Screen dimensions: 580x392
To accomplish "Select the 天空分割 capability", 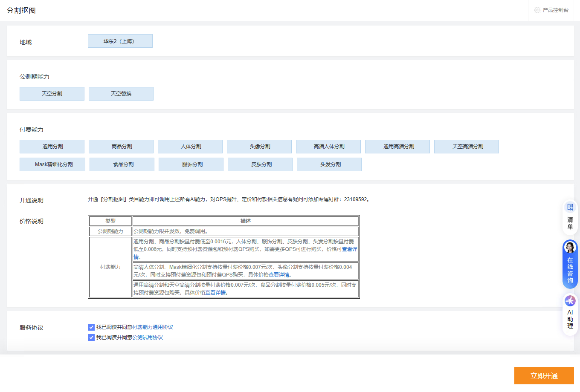I will point(52,94).
